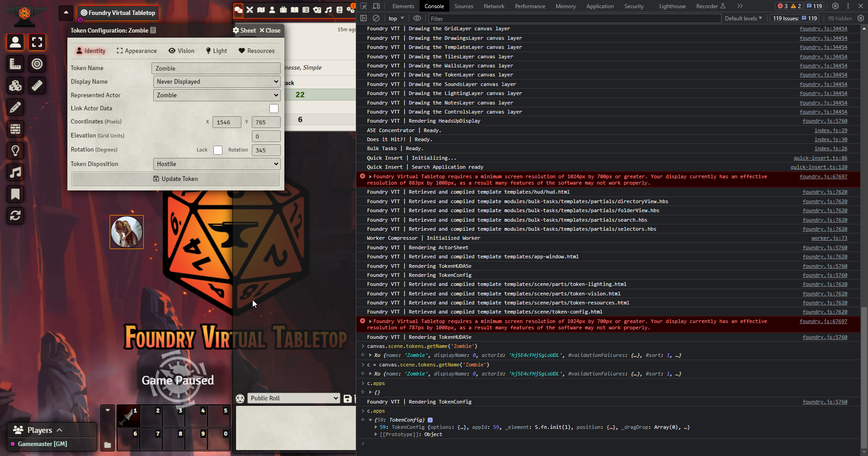Toggle the Link Actor Data checkbox
868x456 pixels.
coord(274,109)
